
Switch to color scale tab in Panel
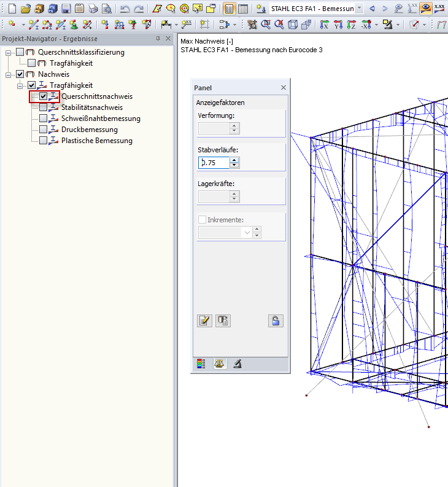pyautogui.click(x=201, y=364)
